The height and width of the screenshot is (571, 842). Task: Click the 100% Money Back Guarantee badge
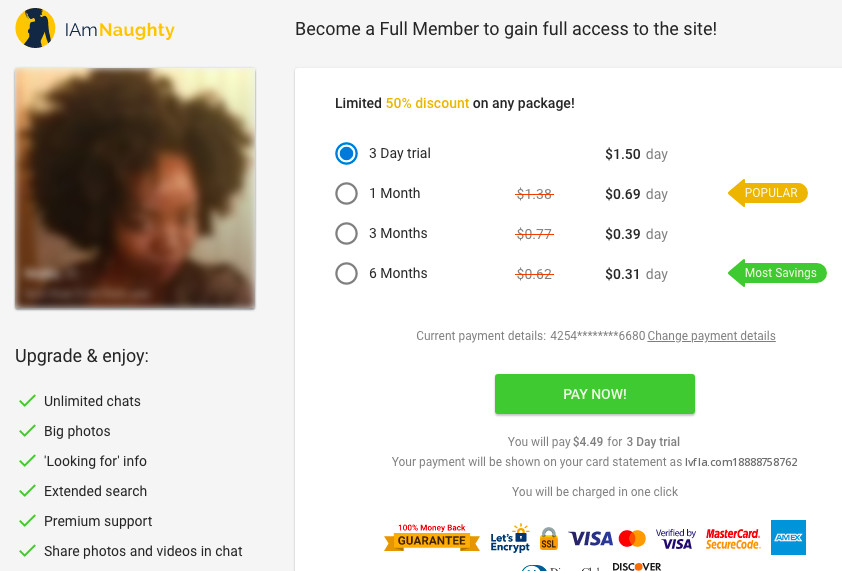(x=432, y=537)
